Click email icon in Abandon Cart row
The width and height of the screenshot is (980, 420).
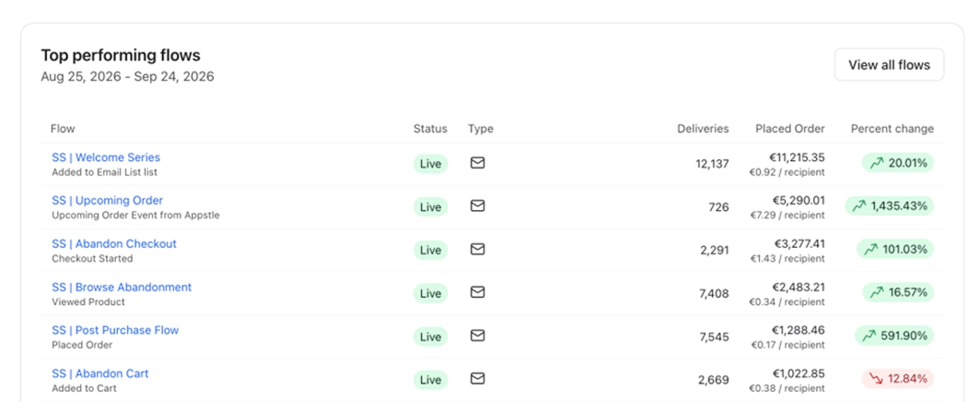(x=477, y=379)
